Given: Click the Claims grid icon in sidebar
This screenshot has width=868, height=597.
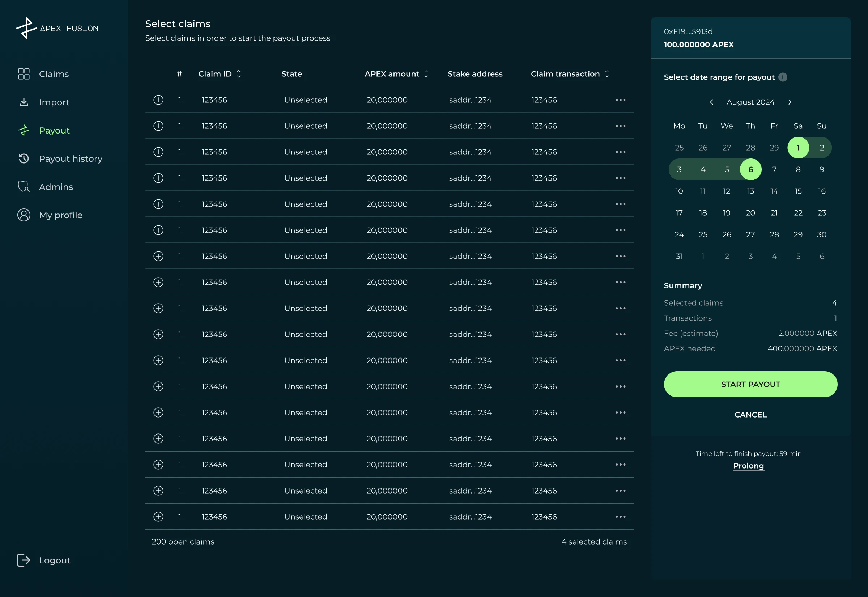Looking at the screenshot, I should click(24, 74).
